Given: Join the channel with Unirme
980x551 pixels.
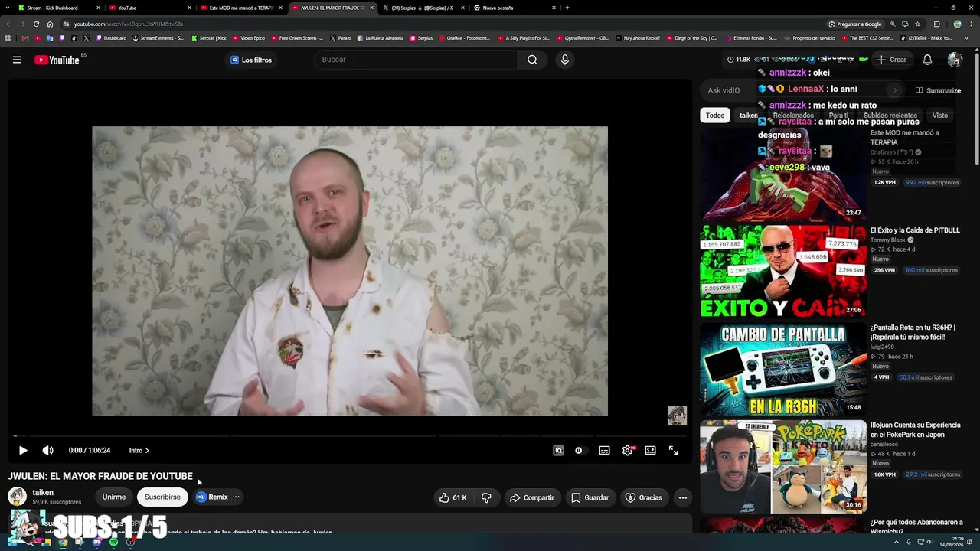Looking at the screenshot, I should pos(114,497).
